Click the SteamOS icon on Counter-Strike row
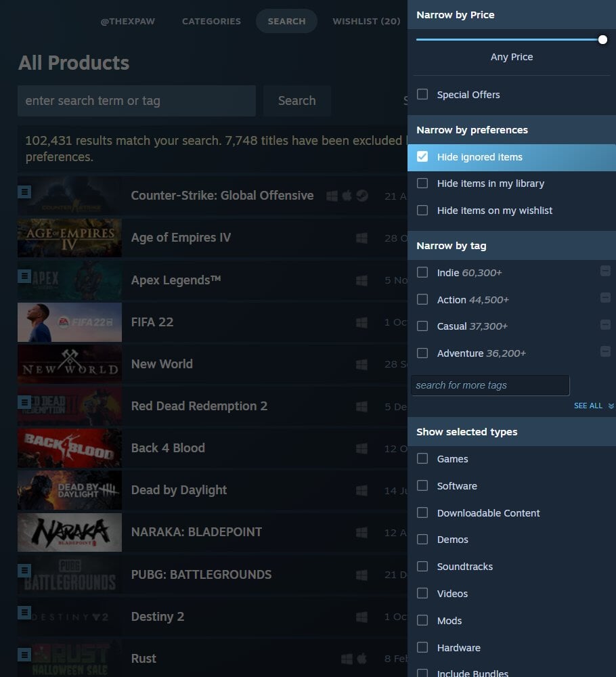 [x=362, y=196]
